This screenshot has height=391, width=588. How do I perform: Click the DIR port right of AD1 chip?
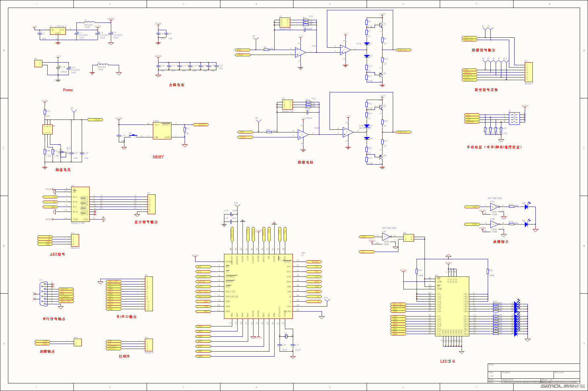(x=314, y=286)
